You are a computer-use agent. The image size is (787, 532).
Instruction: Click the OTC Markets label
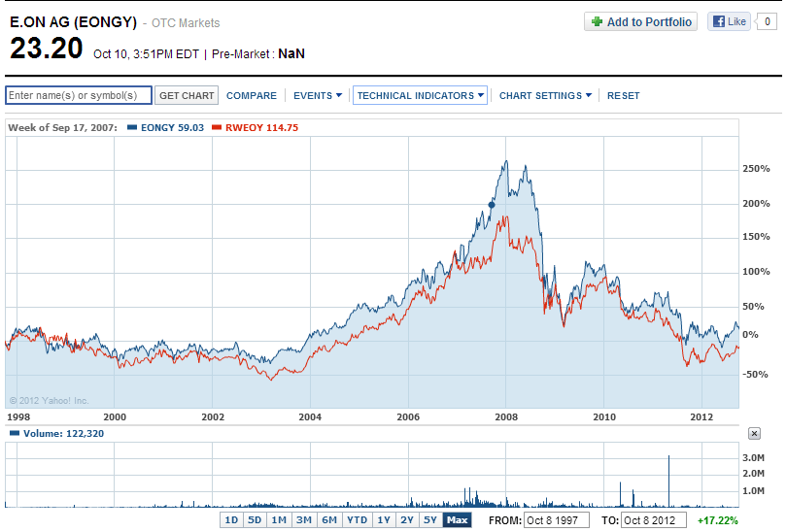186,23
